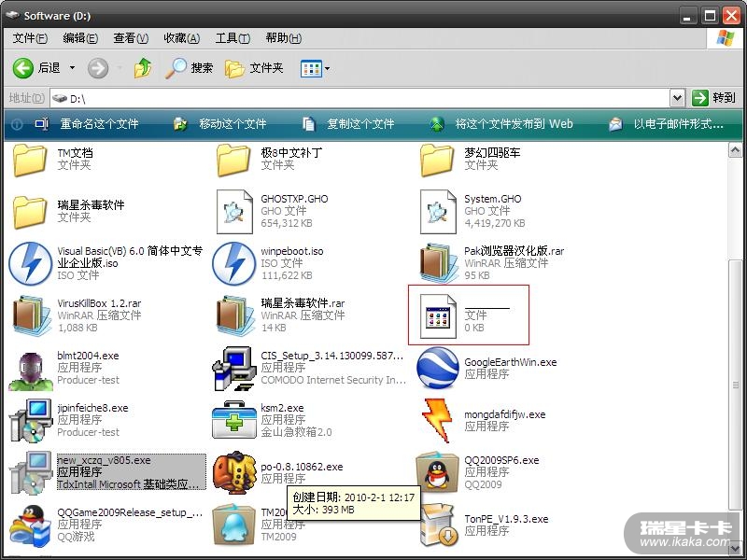747x560 pixels.
Task: Open the 工具(T) menu
Action: [x=233, y=38]
